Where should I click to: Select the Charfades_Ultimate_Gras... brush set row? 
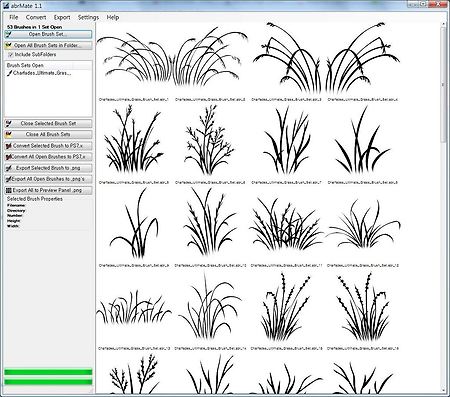39,73
